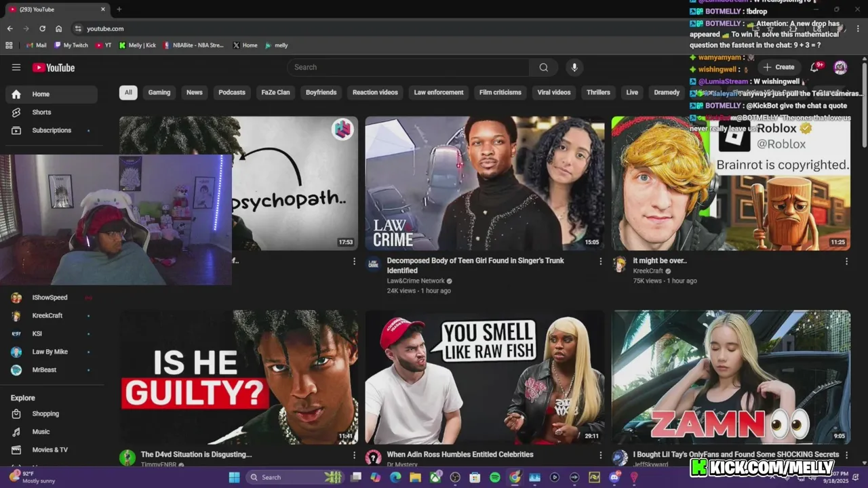Open the My Twitch bookmark

(x=71, y=45)
